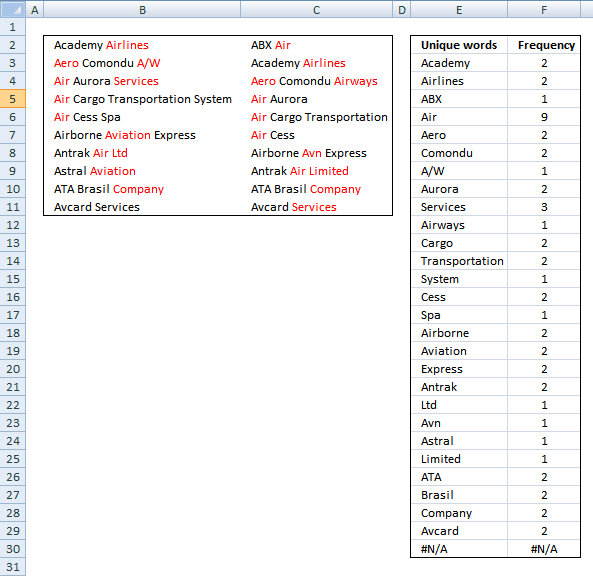Click cell 'Academy Airlines' in column B
593x576 pixels.
coord(142,45)
